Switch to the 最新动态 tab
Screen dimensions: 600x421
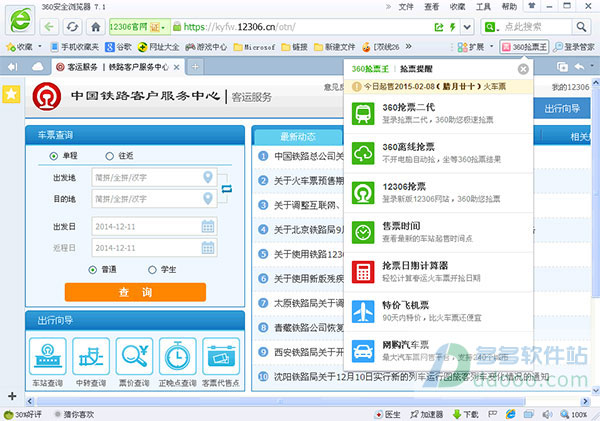coord(298,137)
